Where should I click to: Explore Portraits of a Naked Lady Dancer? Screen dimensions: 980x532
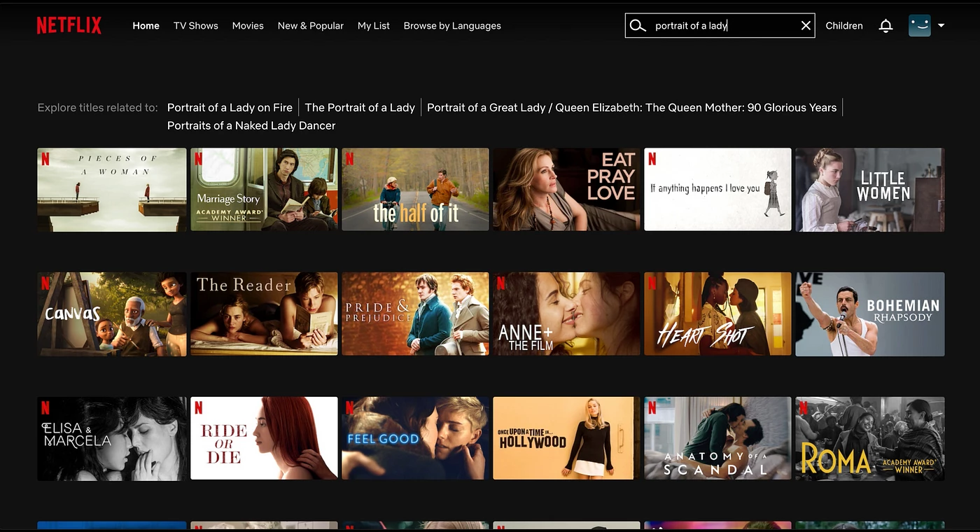tap(251, 126)
